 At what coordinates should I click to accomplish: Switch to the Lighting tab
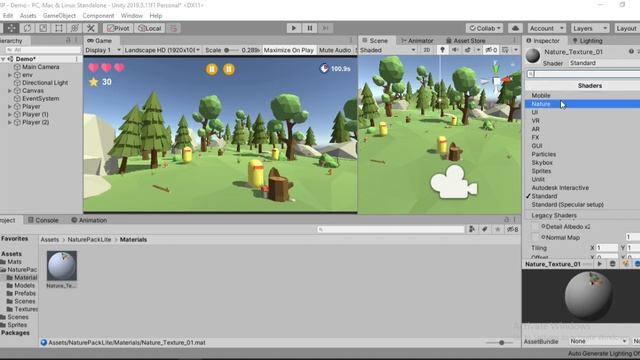(587, 40)
